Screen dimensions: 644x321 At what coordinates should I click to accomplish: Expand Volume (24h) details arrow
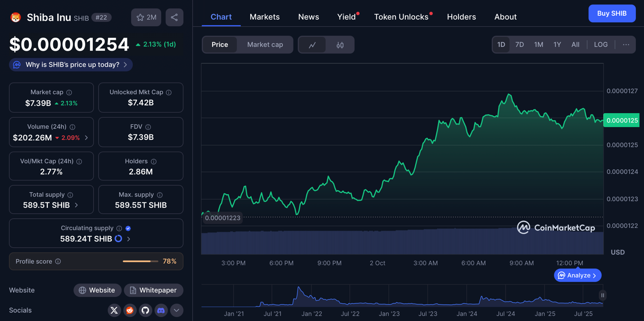[86, 138]
